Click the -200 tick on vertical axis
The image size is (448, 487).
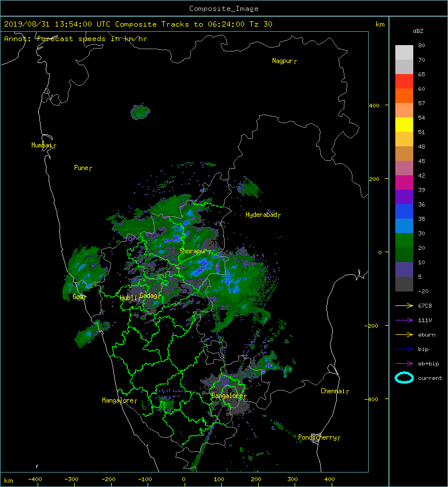coord(372,326)
